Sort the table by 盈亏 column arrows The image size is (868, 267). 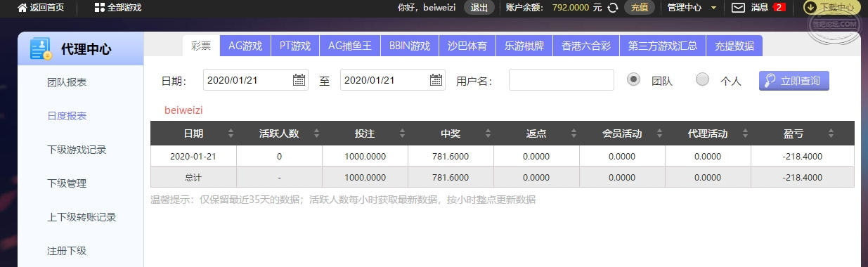(x=831, y=133)
